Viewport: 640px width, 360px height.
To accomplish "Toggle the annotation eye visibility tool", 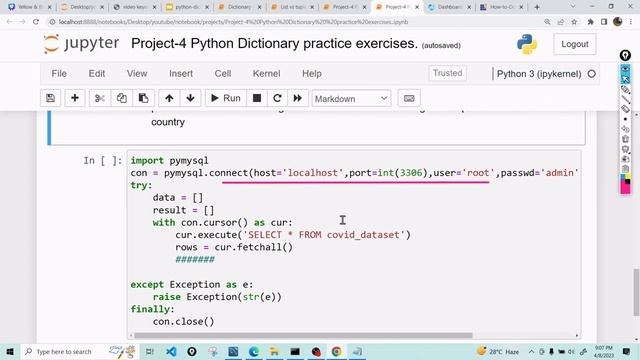I will click(x=625, y=69).
